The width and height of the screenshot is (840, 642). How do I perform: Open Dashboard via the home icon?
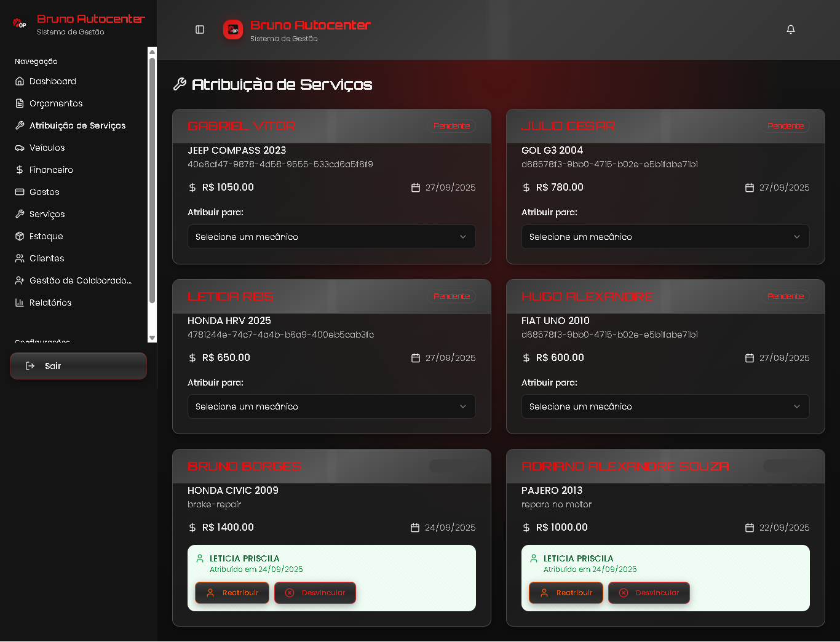point(20,81)
